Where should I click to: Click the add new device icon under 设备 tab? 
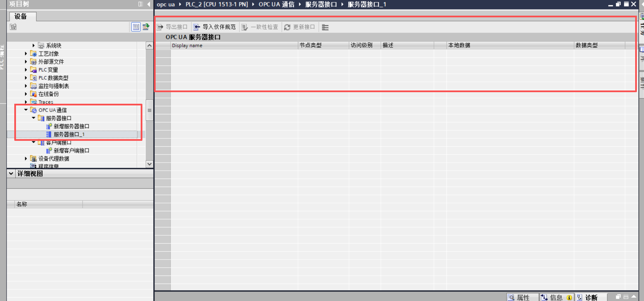(x=13, y=27)
